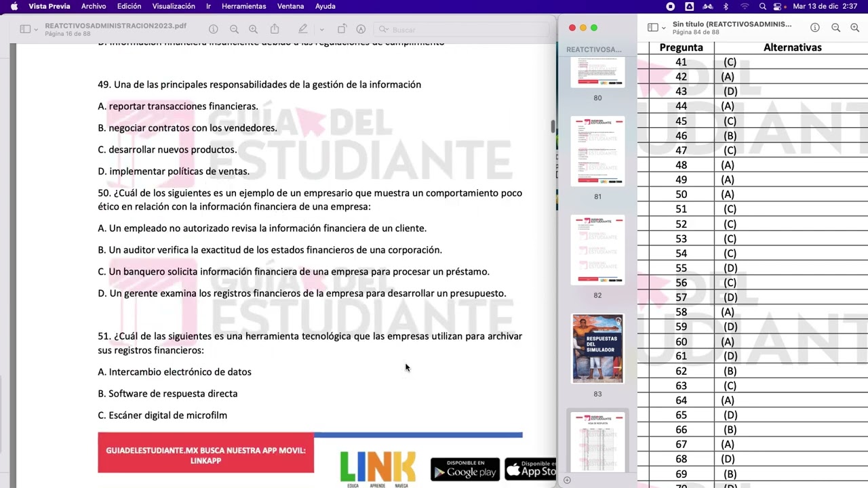
Task: Open the Ventana menu
Action: [290, 6]
